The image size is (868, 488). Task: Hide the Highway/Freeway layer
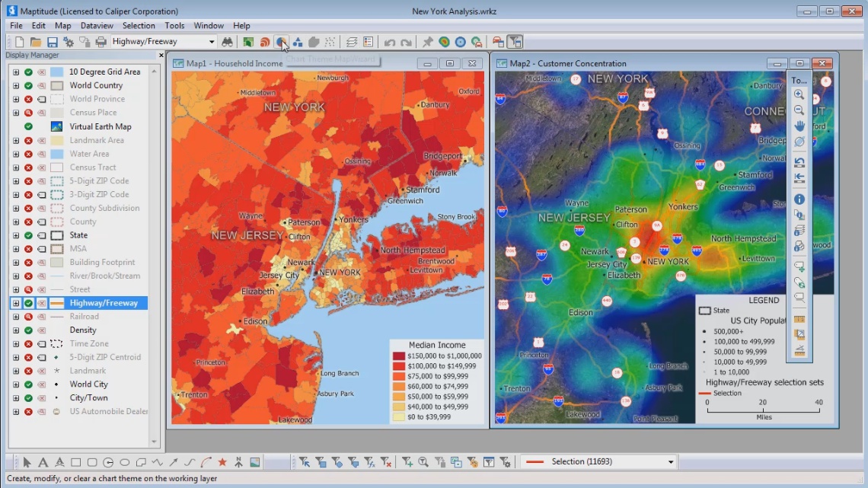pos(27,302)
